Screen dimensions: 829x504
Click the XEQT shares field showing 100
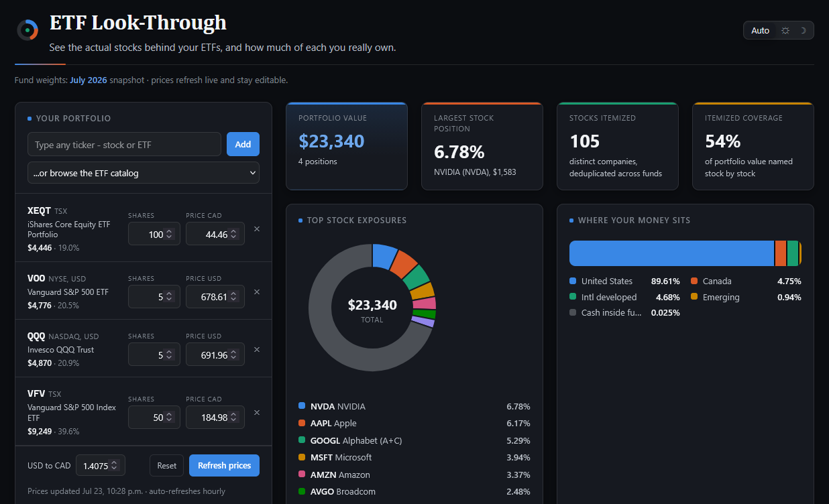[154, 234]
